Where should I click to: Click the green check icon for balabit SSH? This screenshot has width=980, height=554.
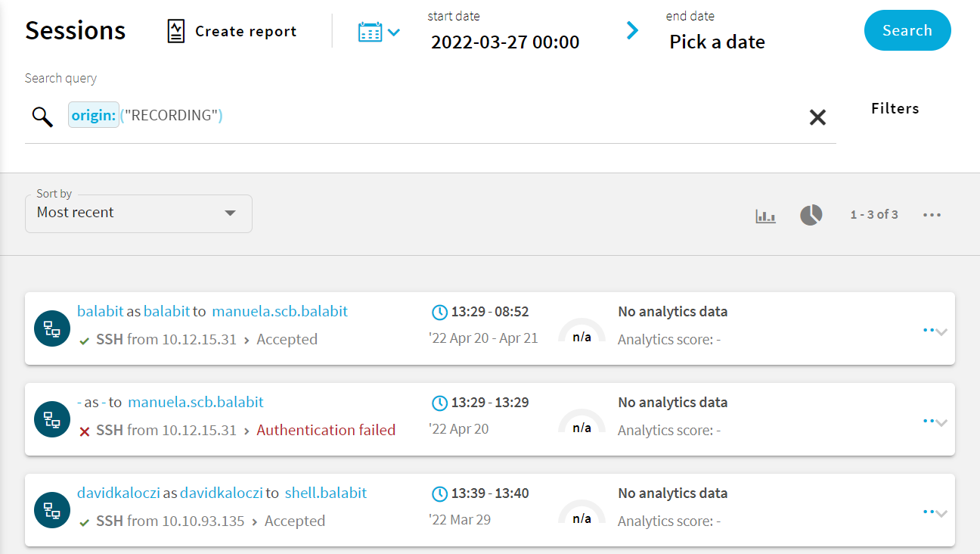pyautogui.click(x=85, y=341)
